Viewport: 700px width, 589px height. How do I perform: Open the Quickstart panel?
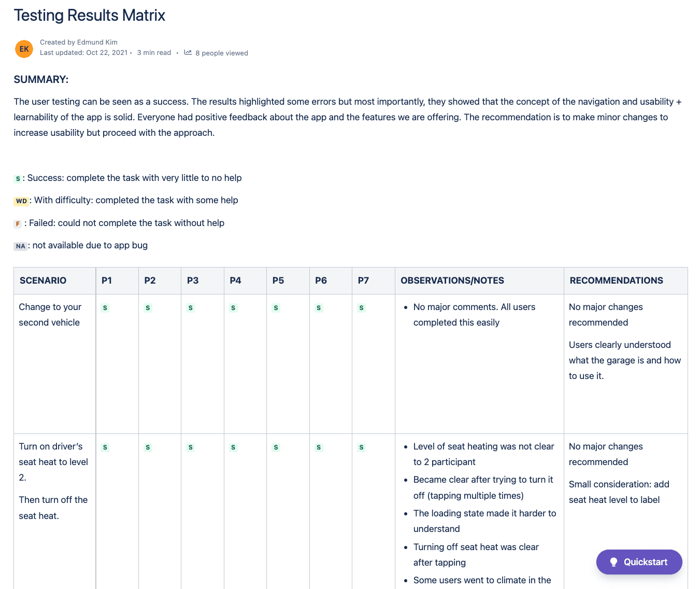(639, 562)
